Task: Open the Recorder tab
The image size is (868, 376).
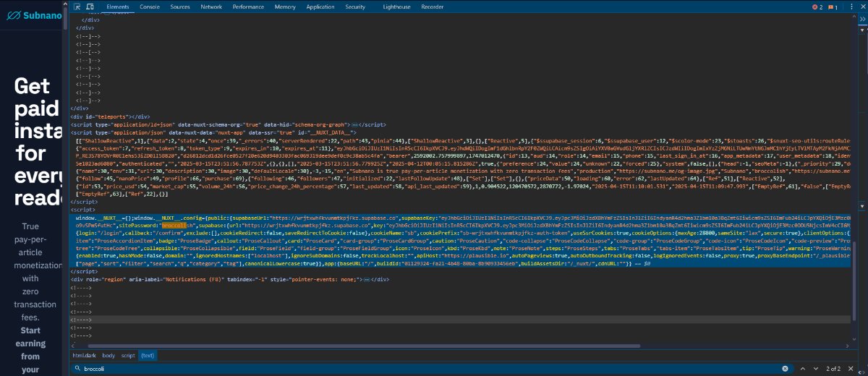Action: pos(433,7)
